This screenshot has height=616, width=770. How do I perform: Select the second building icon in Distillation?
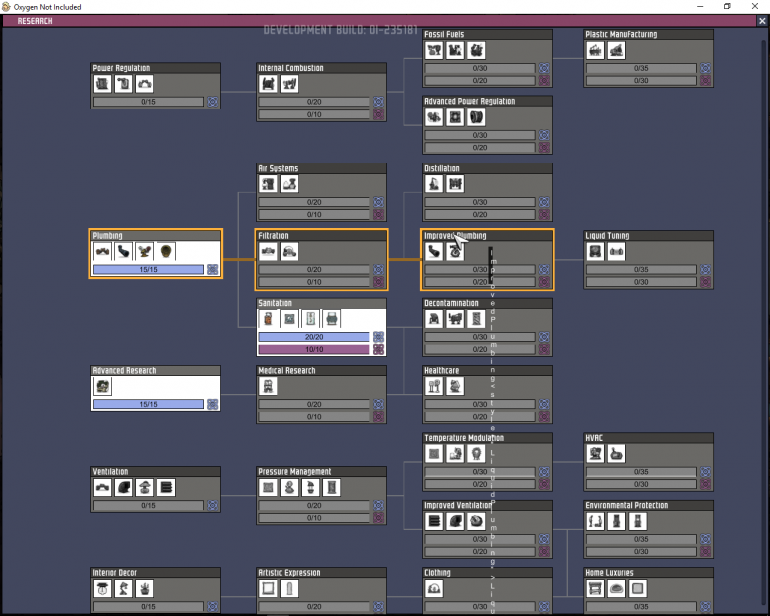pyautogui.click(x=455, y=184)
